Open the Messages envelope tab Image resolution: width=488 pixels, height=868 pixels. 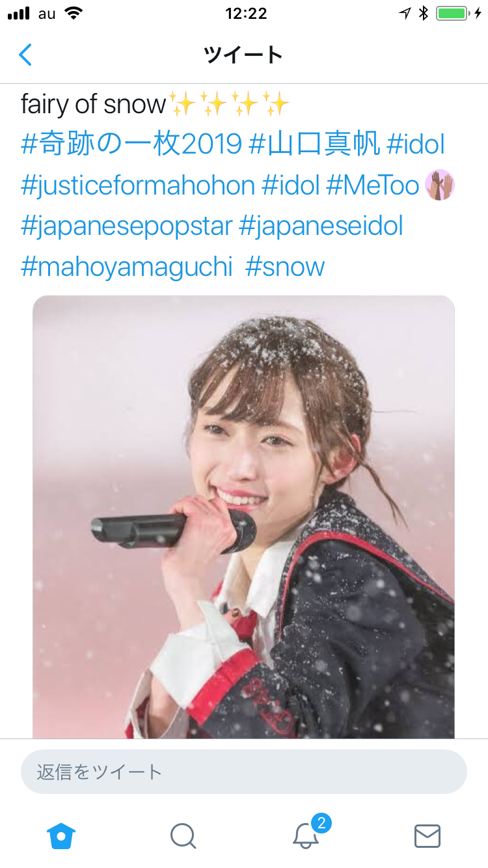coord(427,835)
